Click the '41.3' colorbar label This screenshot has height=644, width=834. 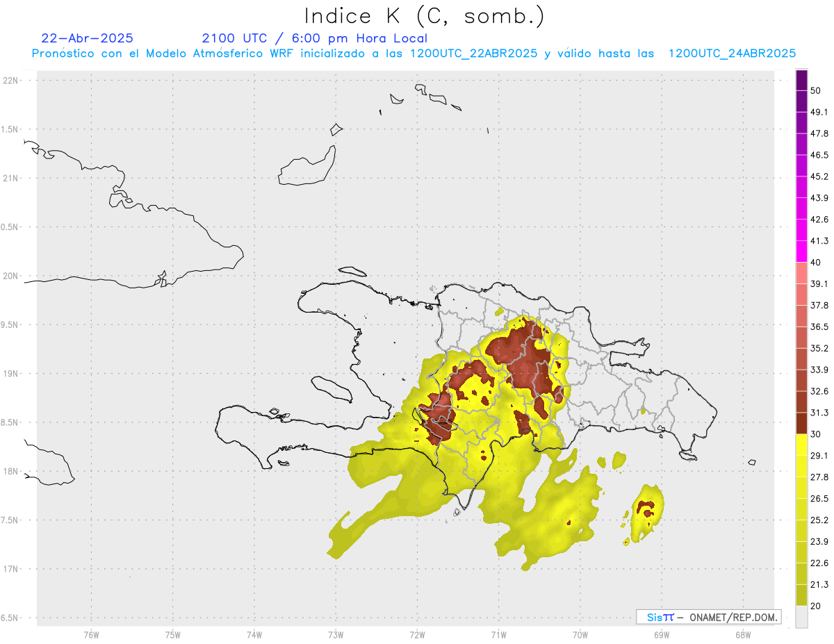tap(819, 241)
